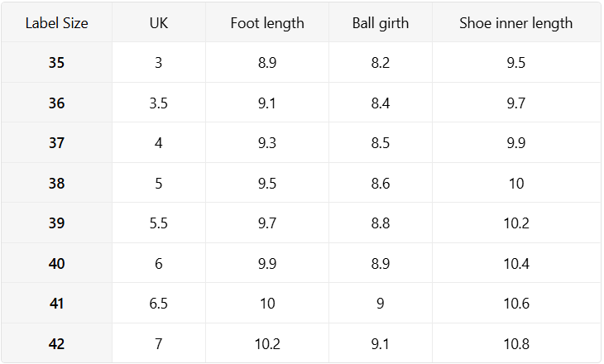
Task: Click UK size 3.5 cell
Action: pyautogui.click(x=158, y=103)
